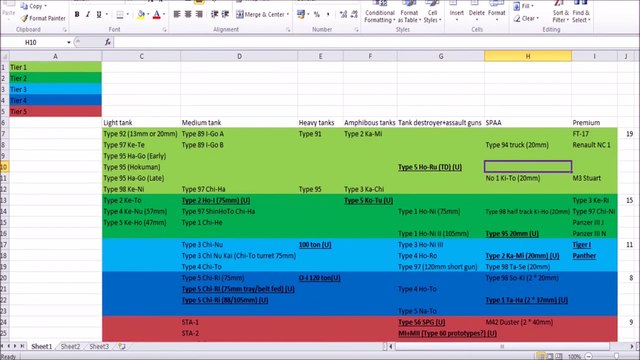This screenshot has width=640, height=360.
Task: Expand the Name Box dropdown
Action: (69, 42)
